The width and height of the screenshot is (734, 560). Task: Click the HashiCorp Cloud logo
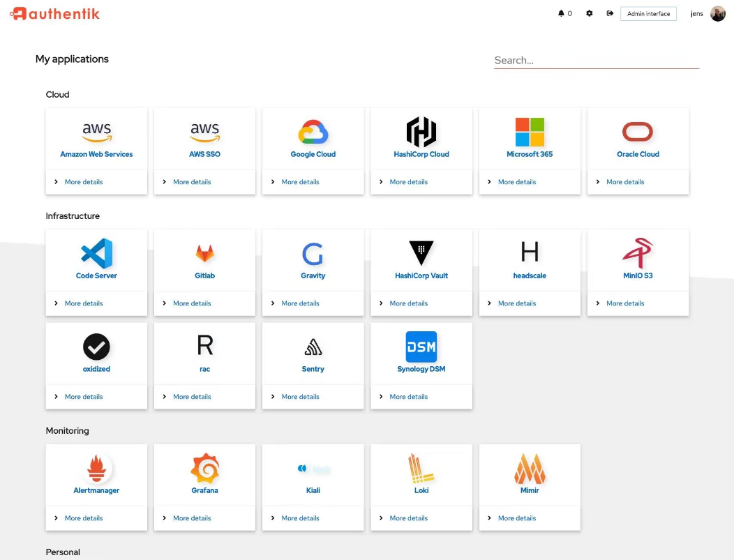pyautogui.click(x=421, y=132)
